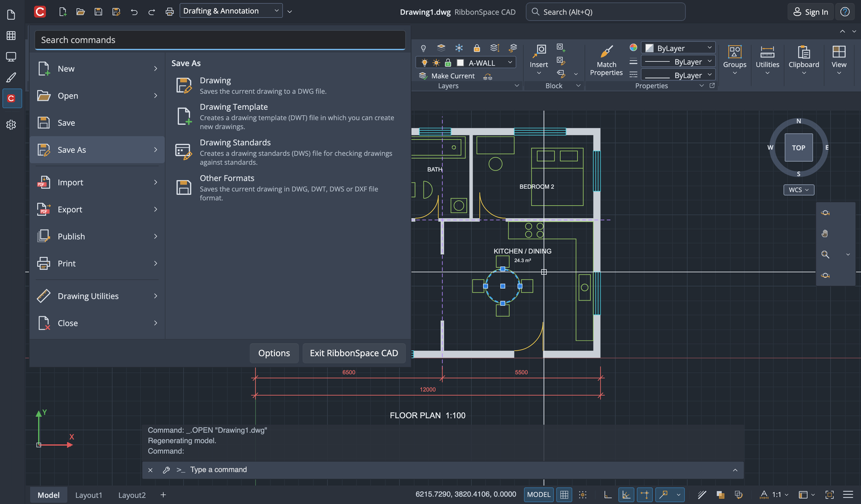Click Make Current layer button
Screen dimensions: 861x504
tap(447, 76)
